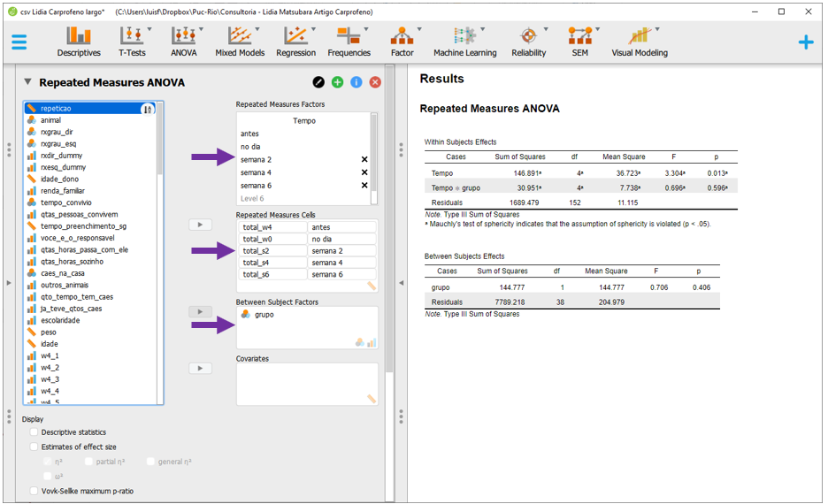Tick Vovk-Sellke maximum p-ratio checkbox
This screenshot has width=828, height=504.
(34, 491)
